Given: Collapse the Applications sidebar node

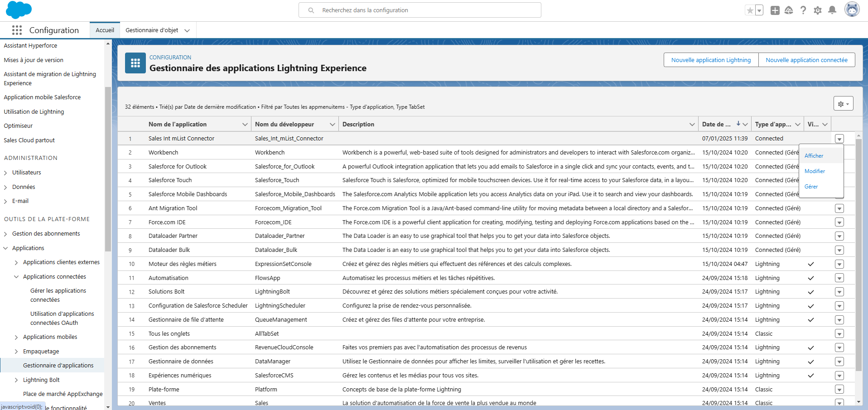Looking at the screenshot, I should [x=5, y=248].
